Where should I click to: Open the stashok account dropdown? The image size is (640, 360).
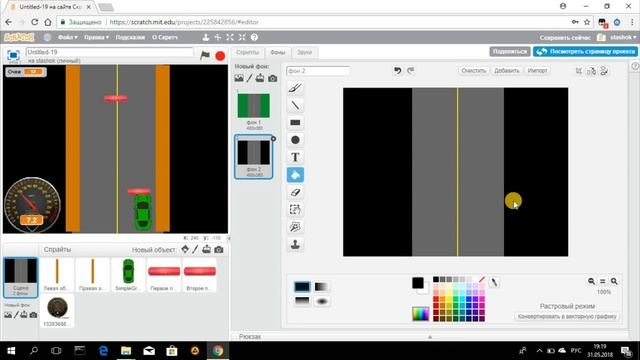coord(623,37)
